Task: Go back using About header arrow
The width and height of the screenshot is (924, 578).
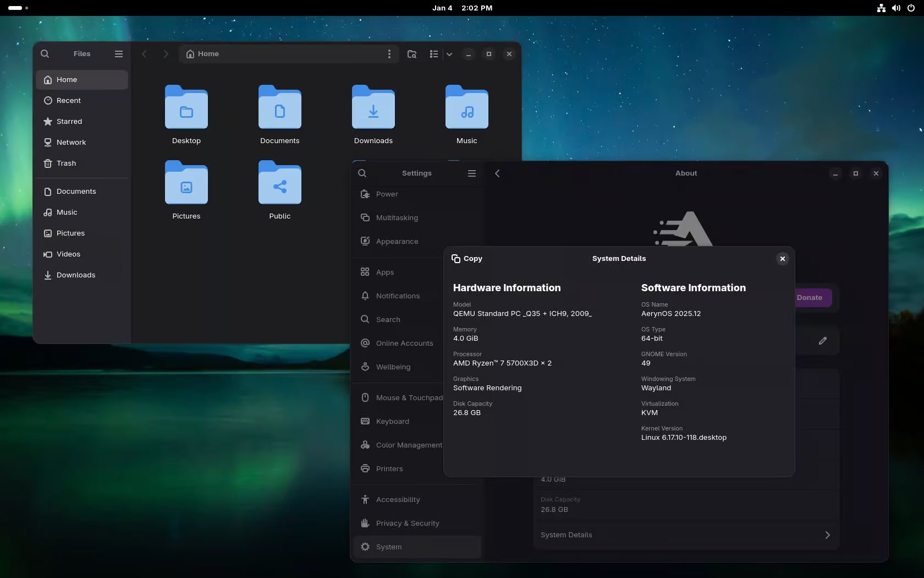Action: [497, 173]
